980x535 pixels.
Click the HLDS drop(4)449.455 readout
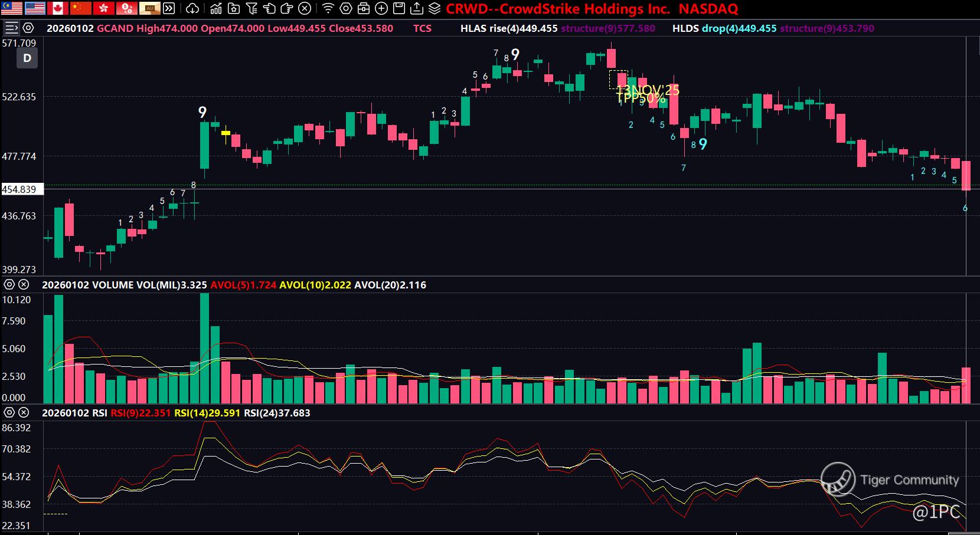click(724, 28)
